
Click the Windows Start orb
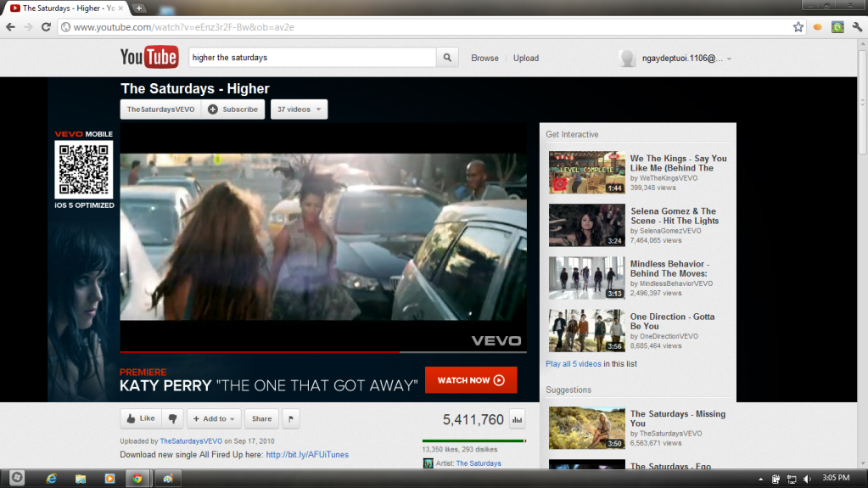(17, 478)
